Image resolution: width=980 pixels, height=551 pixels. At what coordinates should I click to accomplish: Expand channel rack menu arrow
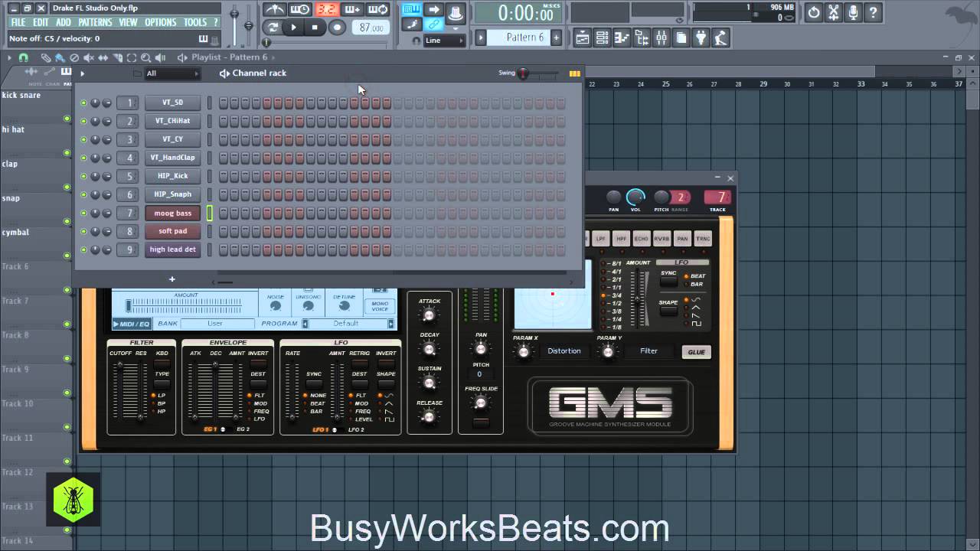[82, 73]
